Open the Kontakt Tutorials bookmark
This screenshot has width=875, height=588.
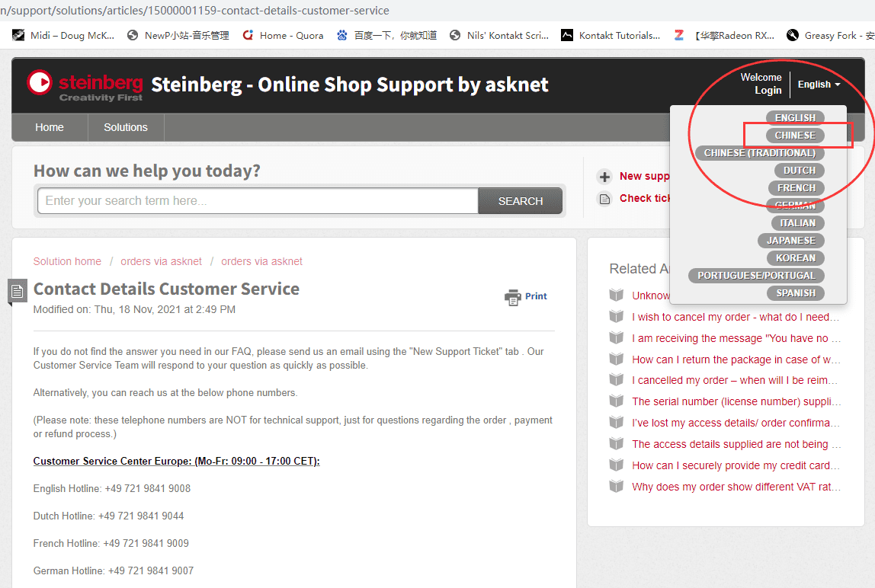point(611,35)
